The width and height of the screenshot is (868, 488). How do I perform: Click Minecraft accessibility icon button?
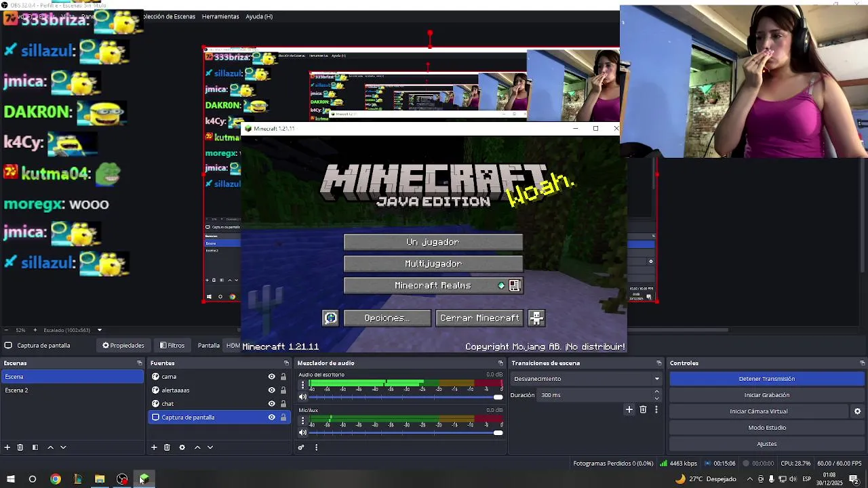pyautogui.click(x=536, y=318)
